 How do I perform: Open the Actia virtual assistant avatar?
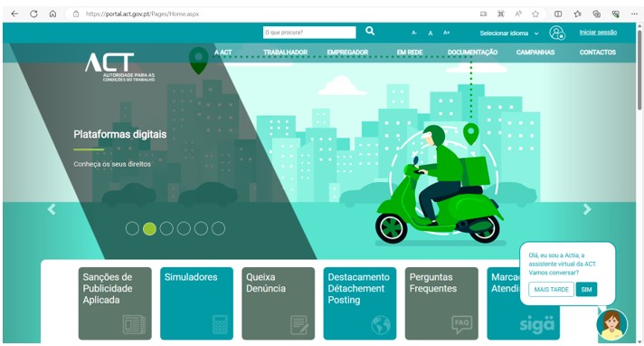(612, 325)
